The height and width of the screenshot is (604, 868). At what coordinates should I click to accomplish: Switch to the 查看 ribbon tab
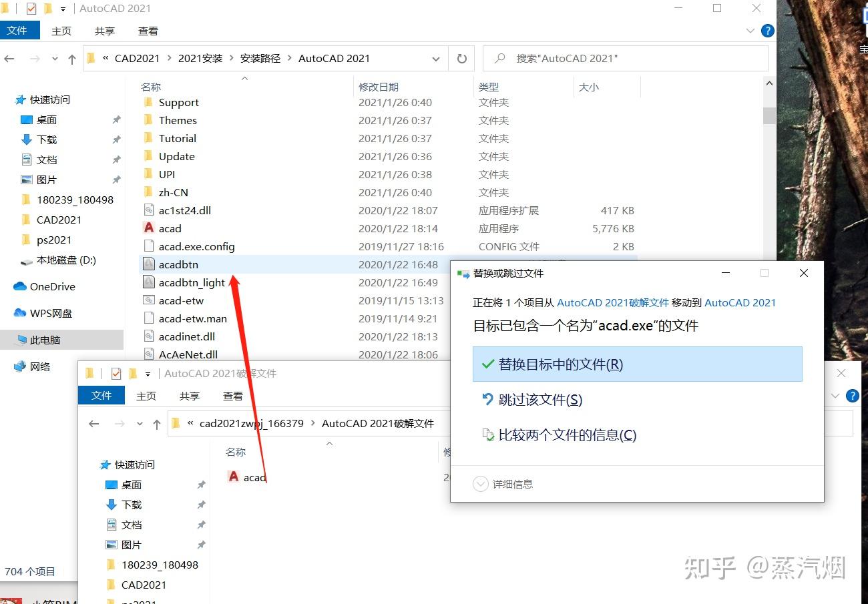pyautogui.click(x=147, y=31)
